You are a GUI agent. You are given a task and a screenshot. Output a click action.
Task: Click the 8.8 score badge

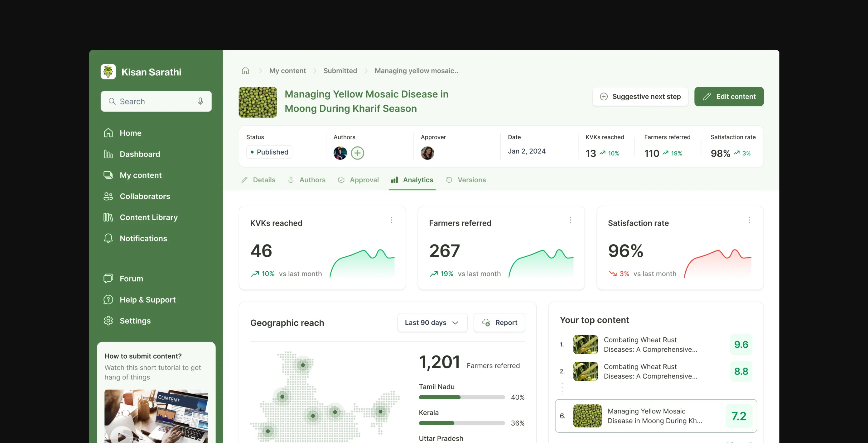(x=741, y=372)
